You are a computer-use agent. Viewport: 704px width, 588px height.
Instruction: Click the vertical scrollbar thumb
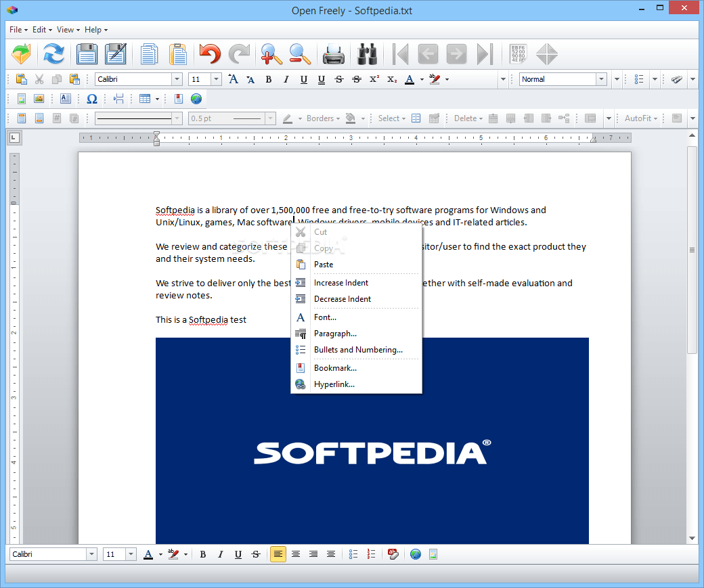[692, 250]
